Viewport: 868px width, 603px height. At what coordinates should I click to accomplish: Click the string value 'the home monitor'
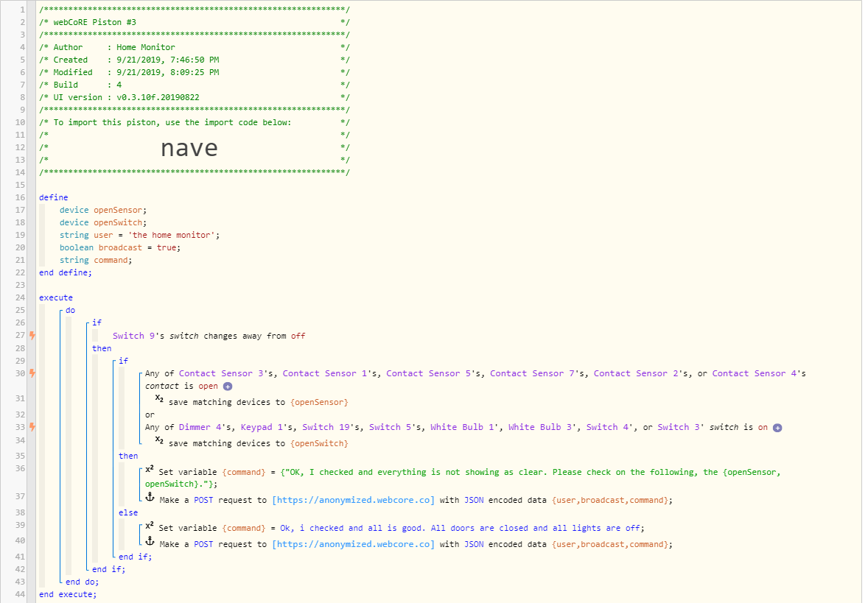172,235
